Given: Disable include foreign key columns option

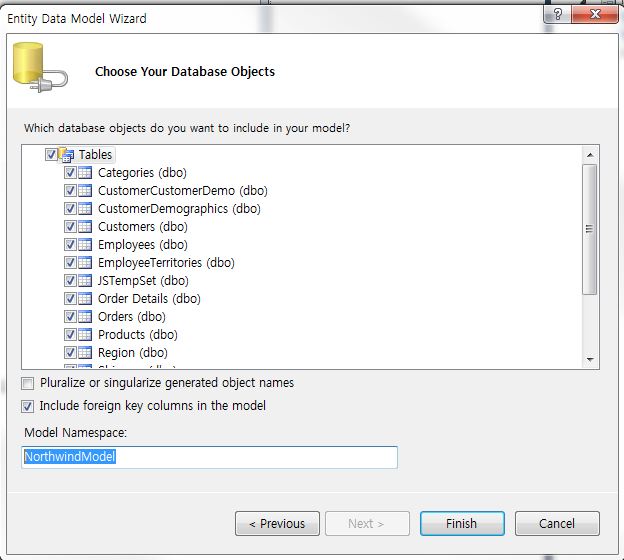Looking at the screenshot, I should [x=27, y=407].
